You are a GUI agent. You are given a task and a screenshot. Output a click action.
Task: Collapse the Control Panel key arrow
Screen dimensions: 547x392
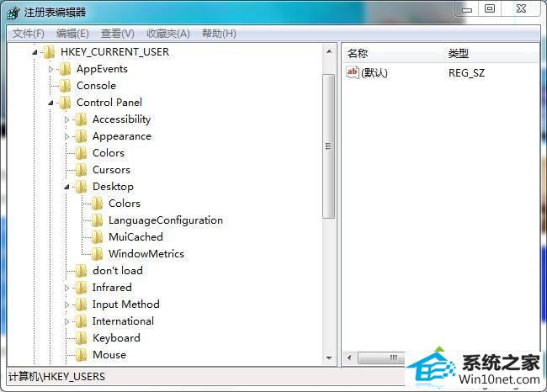pyautogui.click(x=51, y=103)
